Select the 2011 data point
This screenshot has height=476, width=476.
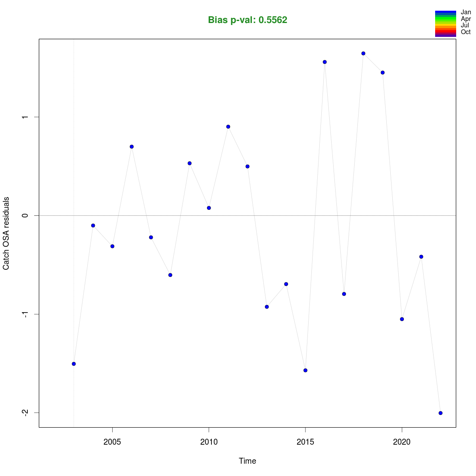(x=228, y=127)
